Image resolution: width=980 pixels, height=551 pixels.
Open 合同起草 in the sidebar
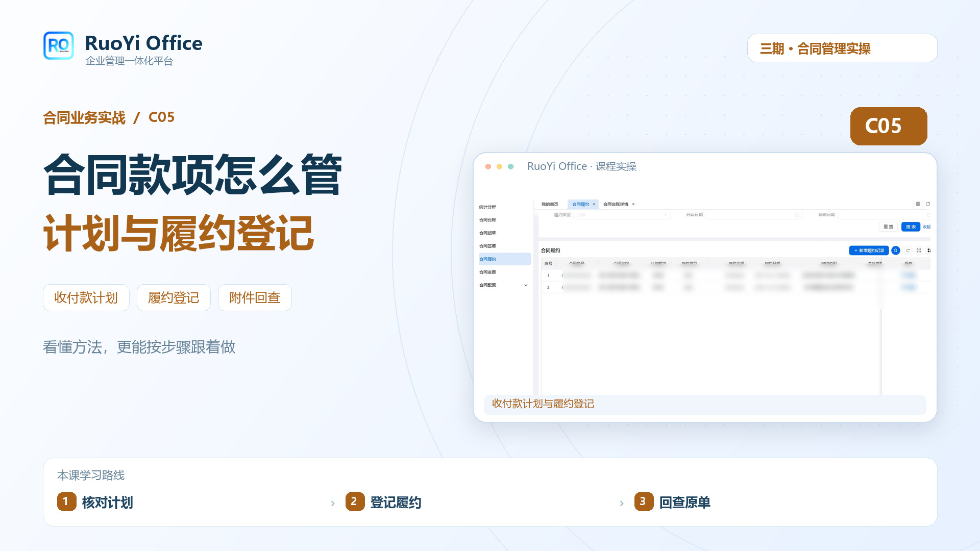coord(487,233)
